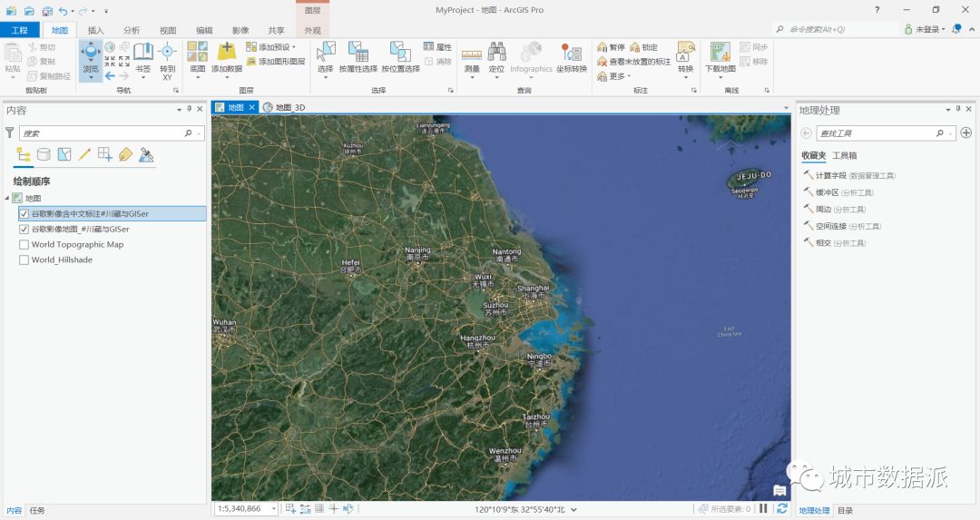Open 计算字段 geoprocessing tool
Image resolution: width=980 pixels, height=520 pixels.
(849, 176)
